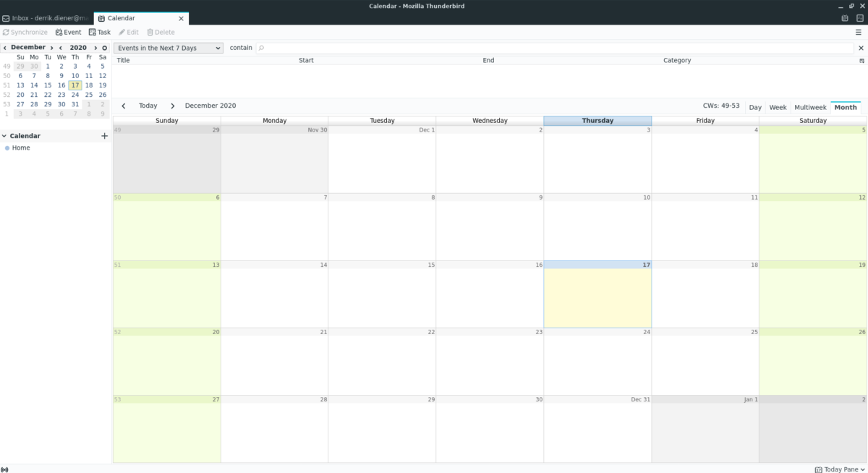Close the Calendar tab
868x473 pixels.
pos(181,18)
